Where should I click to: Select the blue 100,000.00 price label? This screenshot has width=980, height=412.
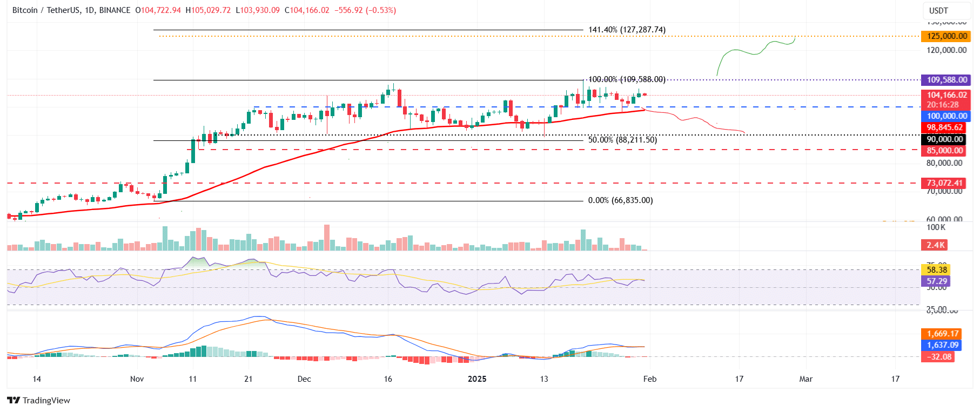[946, 116]
